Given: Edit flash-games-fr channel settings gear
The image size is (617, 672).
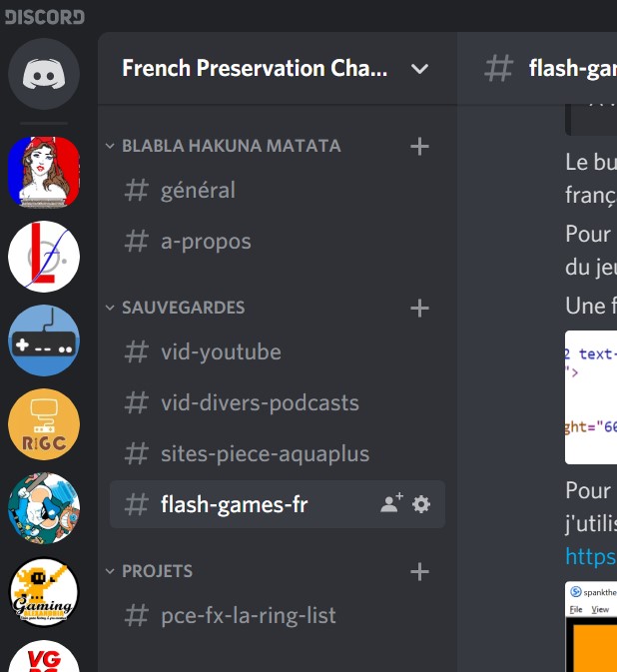Looking at the screenshot, I should [421, 504].
